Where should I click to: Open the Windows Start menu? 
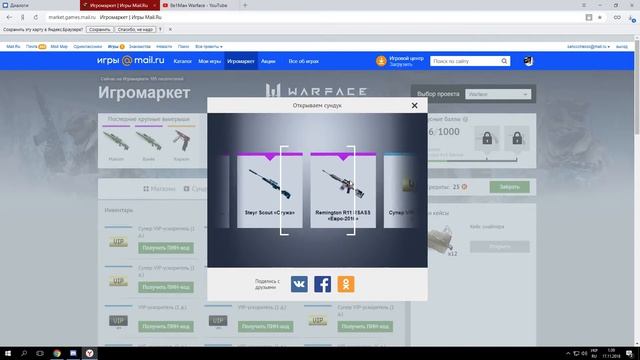click(8, 353)
